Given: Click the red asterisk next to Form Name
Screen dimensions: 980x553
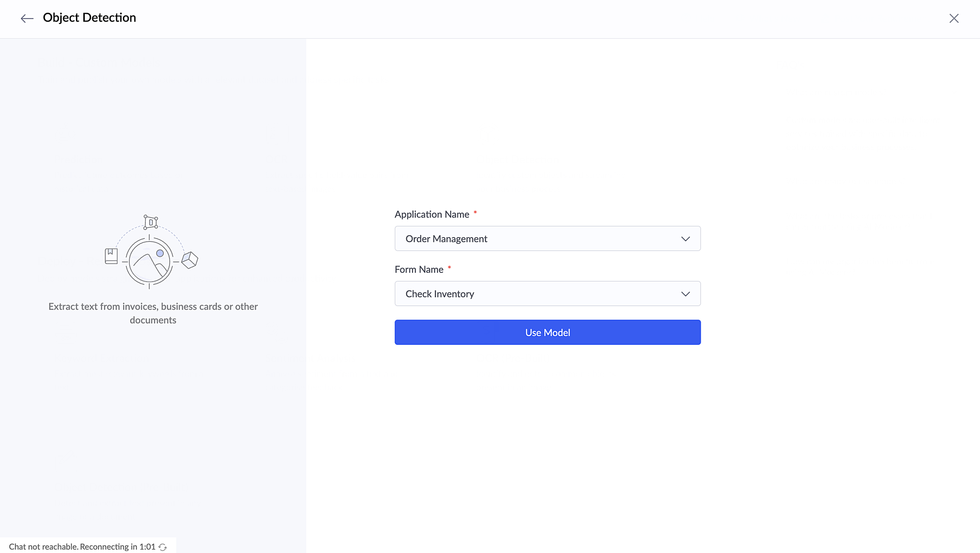Looking at the screenshot, I should [x=449, y=267].
